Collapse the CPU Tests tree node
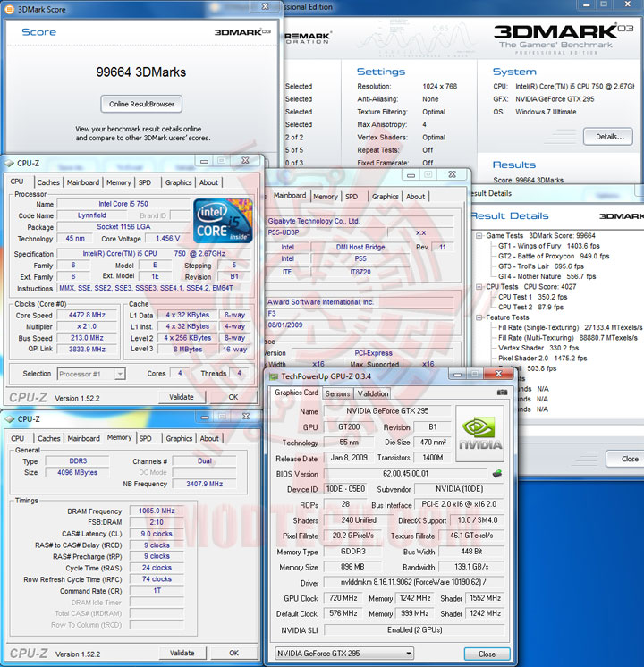The width and height of the screenshot is (644, 667). pyautogui.click(x=479, y=287)
